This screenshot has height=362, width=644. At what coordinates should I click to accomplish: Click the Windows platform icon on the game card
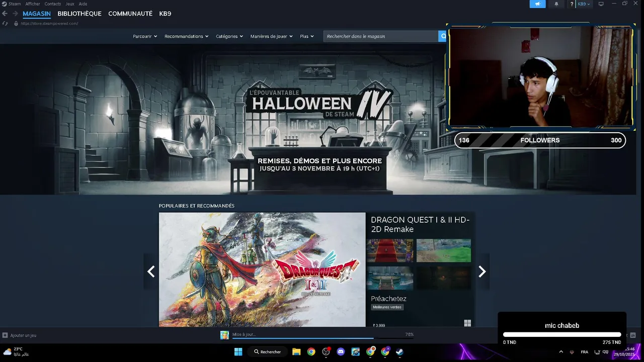point(467,323)
